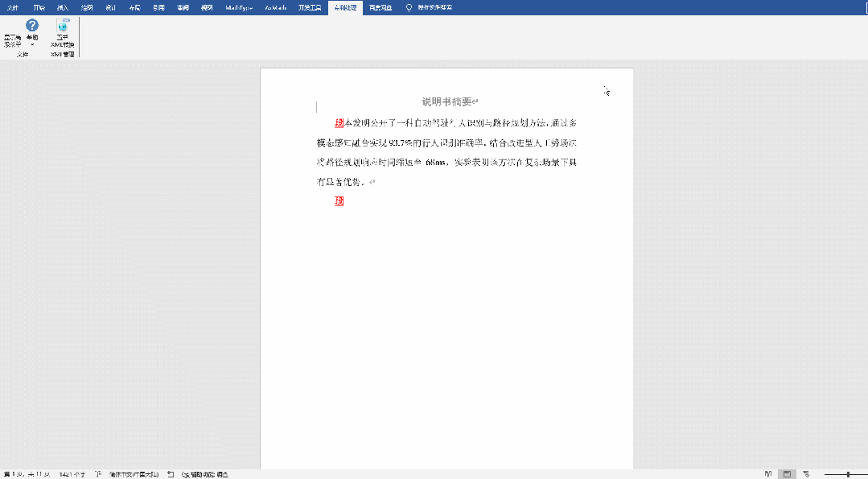Viewport: 868px width, 479px height.
Task: Click the Web版式视图 status bar icon
Action: [804, 474]
